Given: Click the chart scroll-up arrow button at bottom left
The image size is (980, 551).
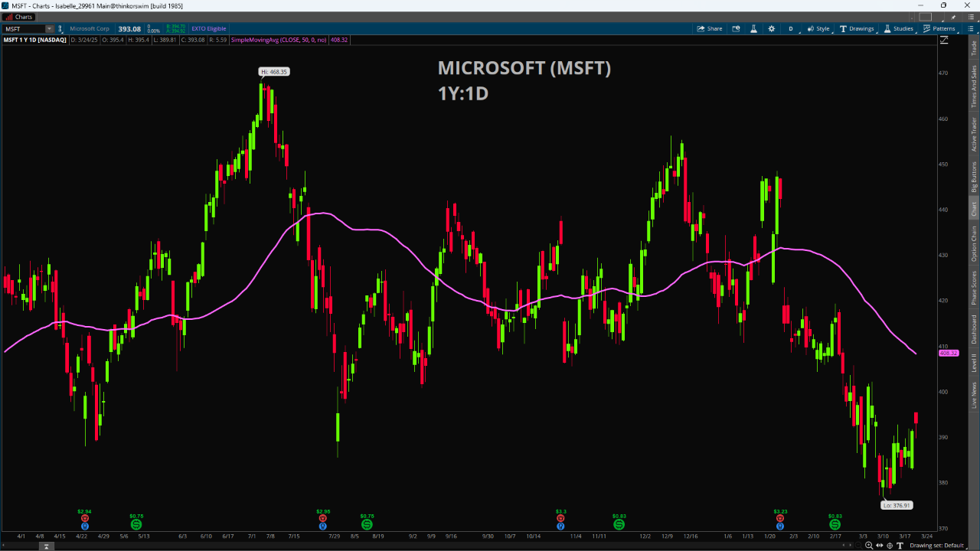Looking at the screenshot, I should coord(46,546).
